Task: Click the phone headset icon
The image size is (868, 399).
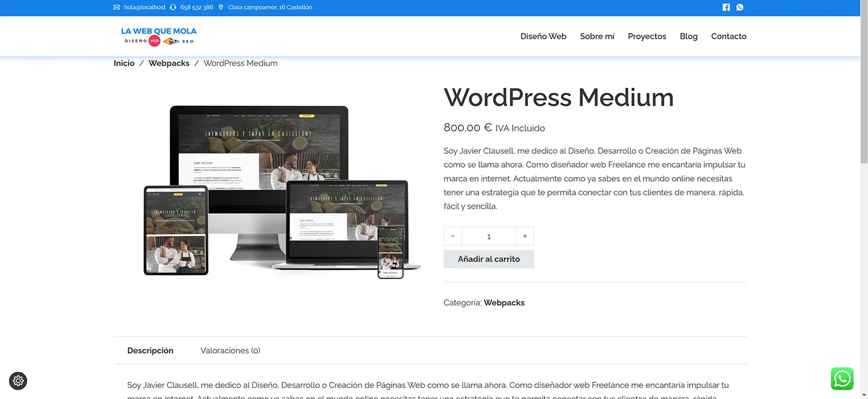Action: tap(173, 8)
